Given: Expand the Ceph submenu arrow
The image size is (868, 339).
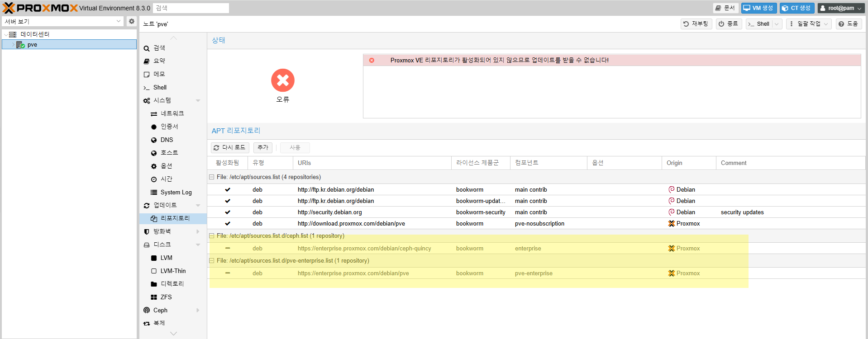Looking at the screenshot, I should click(x=198, y=310).
